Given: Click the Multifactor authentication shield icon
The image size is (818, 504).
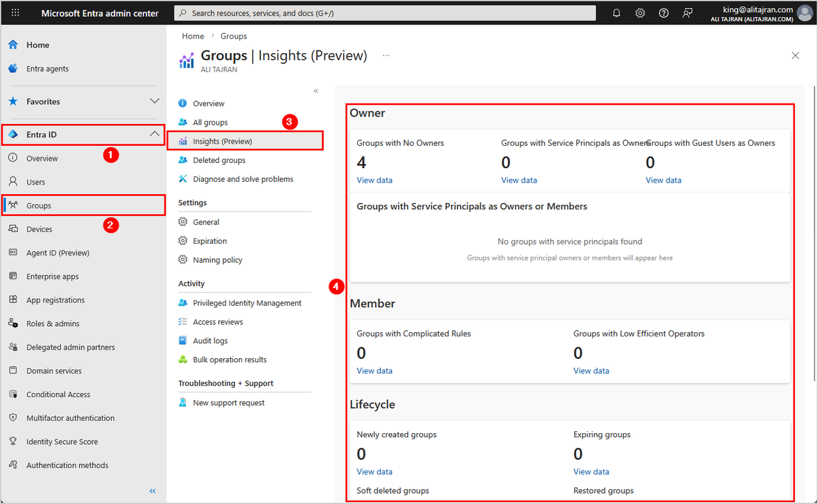Looking at the screenshot, I should (x=13, y=418).
